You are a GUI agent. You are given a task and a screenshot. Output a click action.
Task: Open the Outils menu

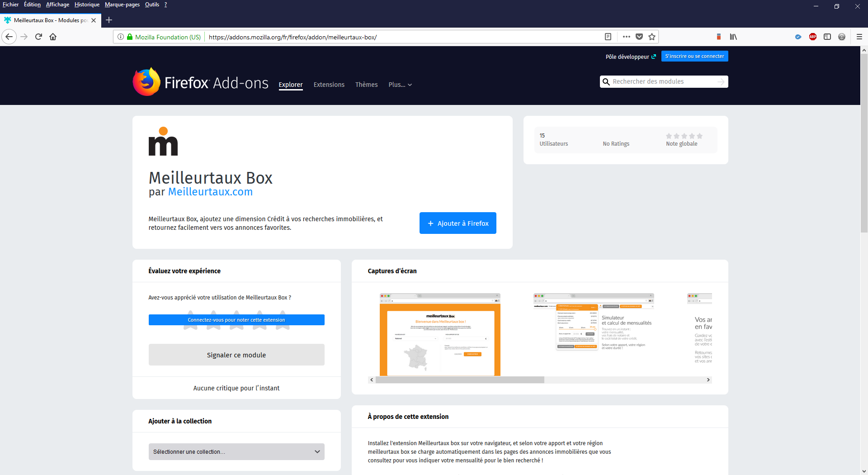click(x=152, y=5)
